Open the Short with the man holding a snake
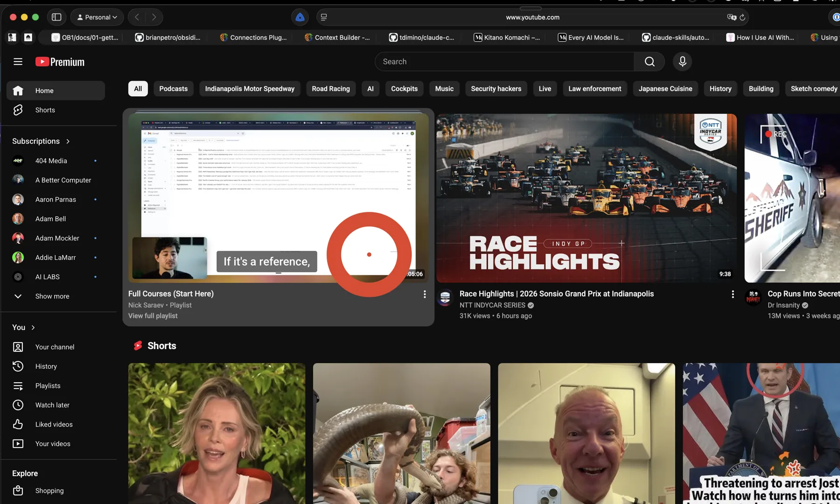The width and height of the screenshot is (840, 504). click(402, 434)
